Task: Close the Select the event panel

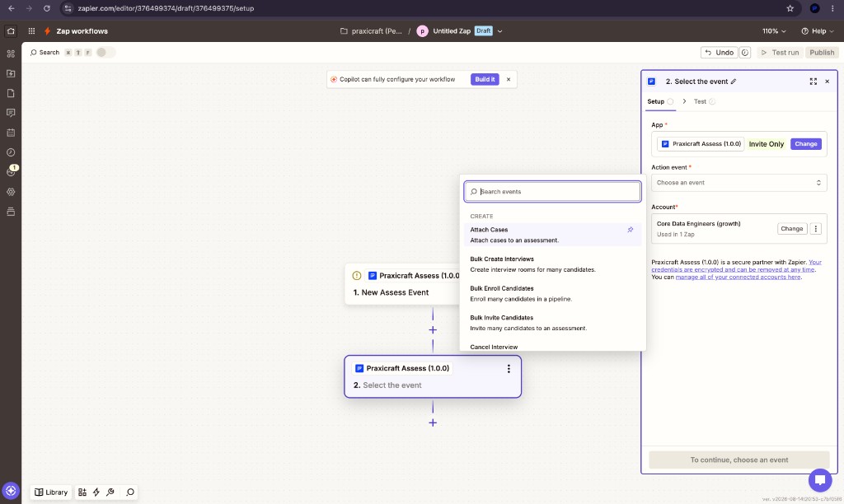Action: point(828,82)
